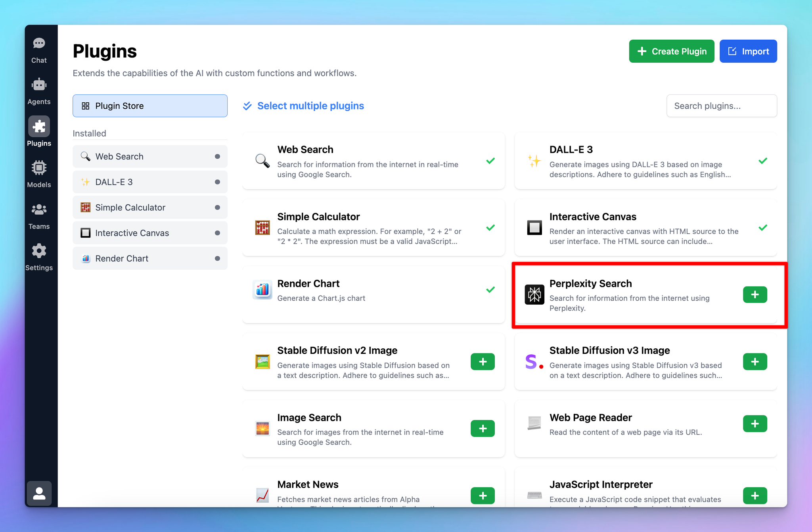The width and height of the screenshot is (812, 532).
Task: Click the Web Search magnifier card icon
Action: [262, 161]
